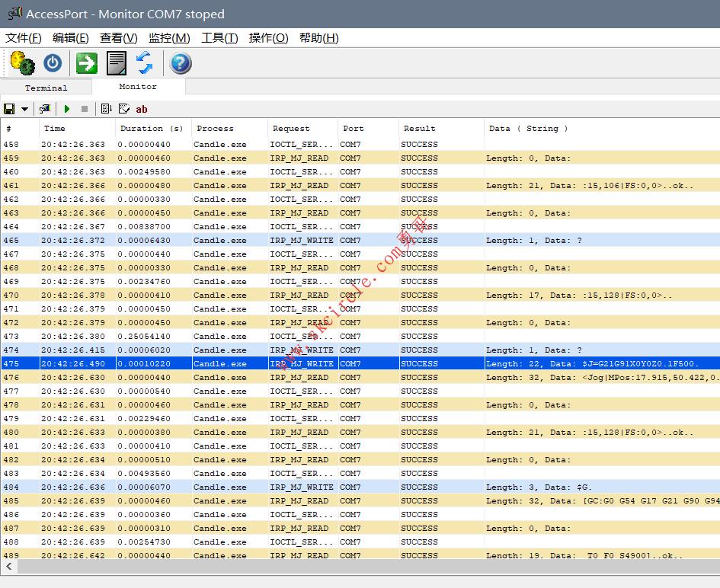Click the blue power connect icon

click(x=53, y=63)
